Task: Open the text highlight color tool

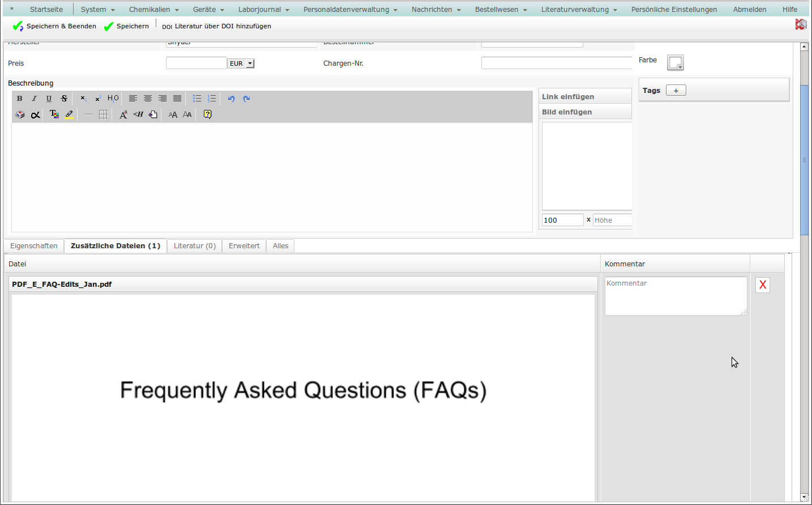Action: (x=69, y=114)
